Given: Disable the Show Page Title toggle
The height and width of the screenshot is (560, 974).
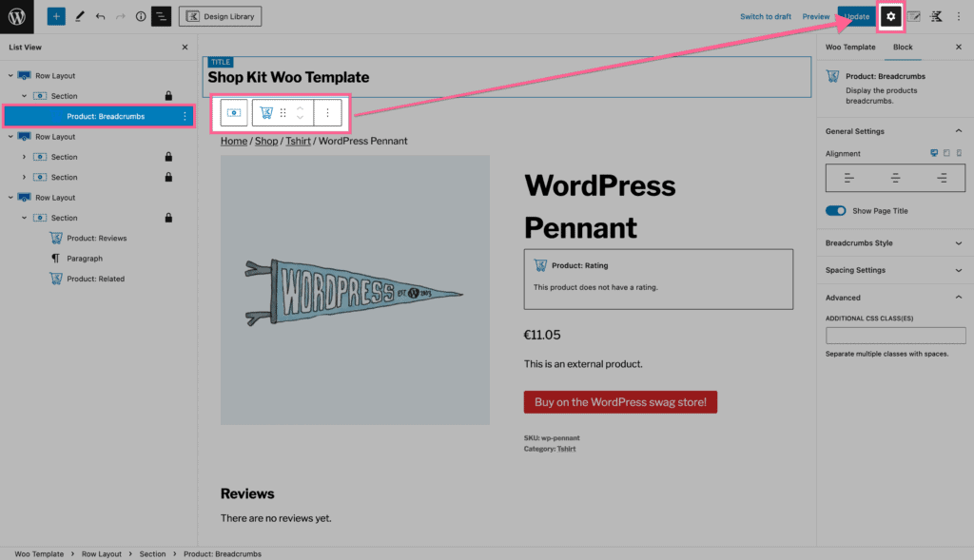Looking at the screenshot, I should (835, 210).
